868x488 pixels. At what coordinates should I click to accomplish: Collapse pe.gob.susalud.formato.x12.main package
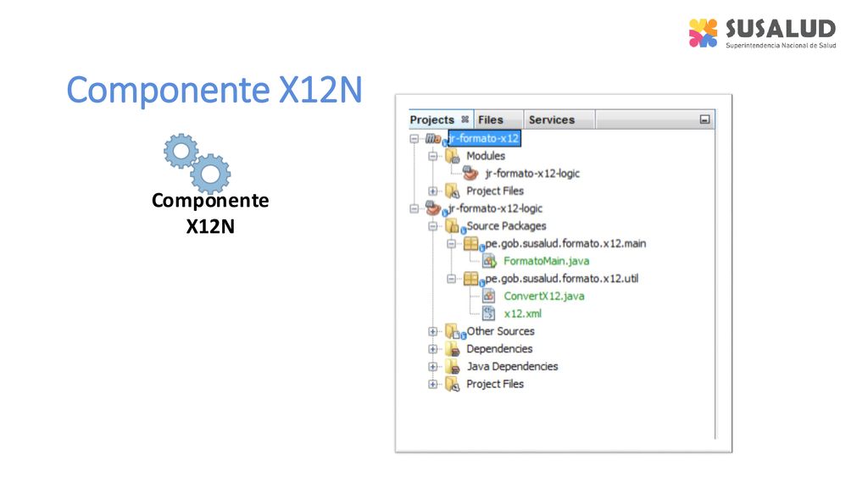pyautogui.click(x=451, y=243)
